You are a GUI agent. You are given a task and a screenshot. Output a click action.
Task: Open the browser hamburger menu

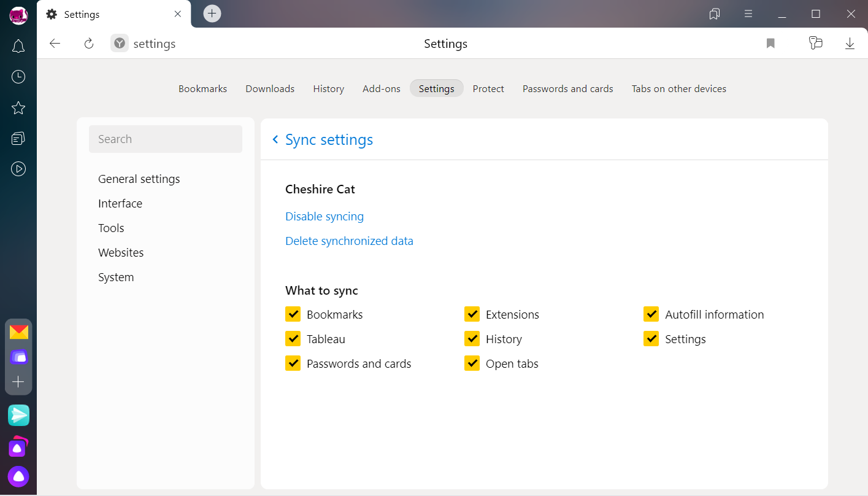click(748, 14)
